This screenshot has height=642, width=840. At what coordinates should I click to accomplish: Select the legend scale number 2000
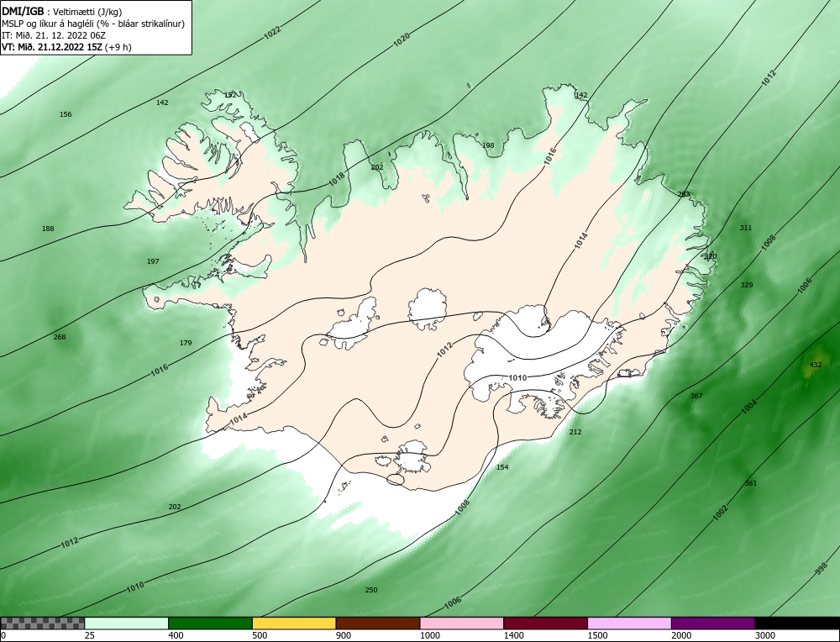pos(681,636)
